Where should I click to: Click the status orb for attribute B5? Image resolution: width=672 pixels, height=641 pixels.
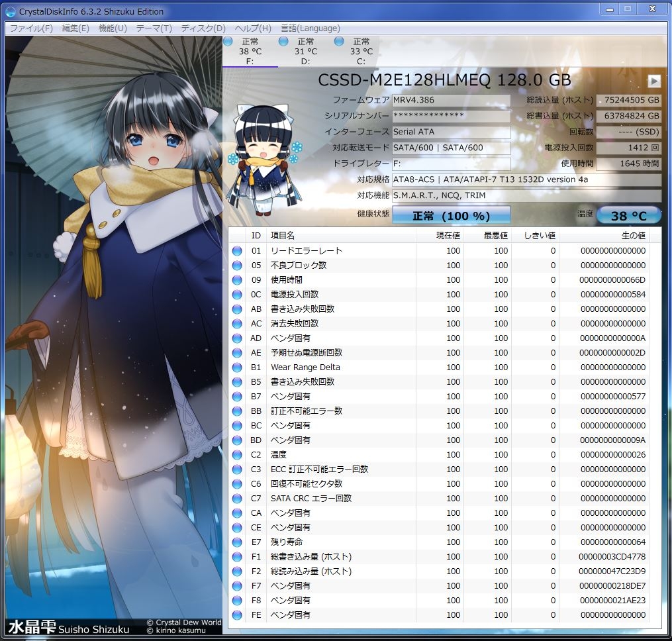point(237,382)
